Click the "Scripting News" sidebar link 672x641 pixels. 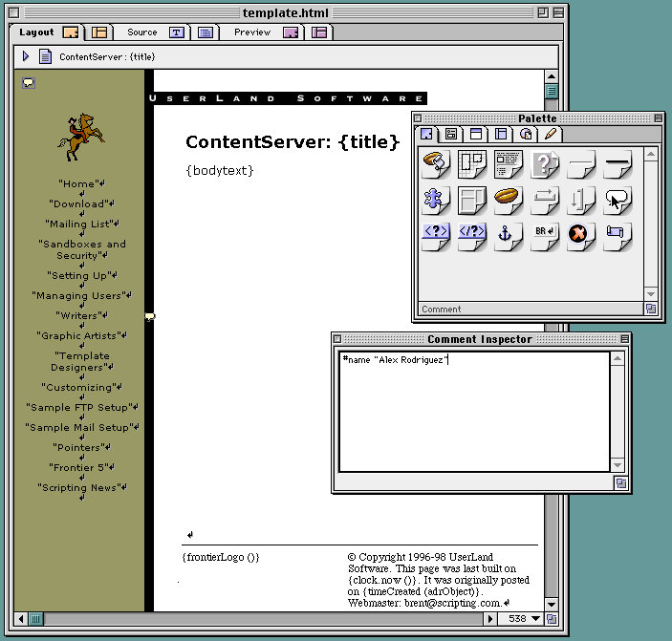point(80,487)
